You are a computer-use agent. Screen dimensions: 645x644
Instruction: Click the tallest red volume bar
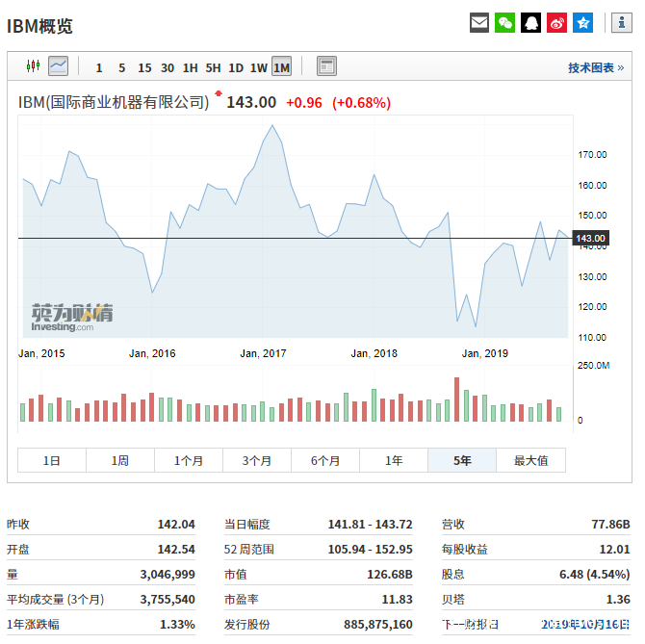point(456,399)
